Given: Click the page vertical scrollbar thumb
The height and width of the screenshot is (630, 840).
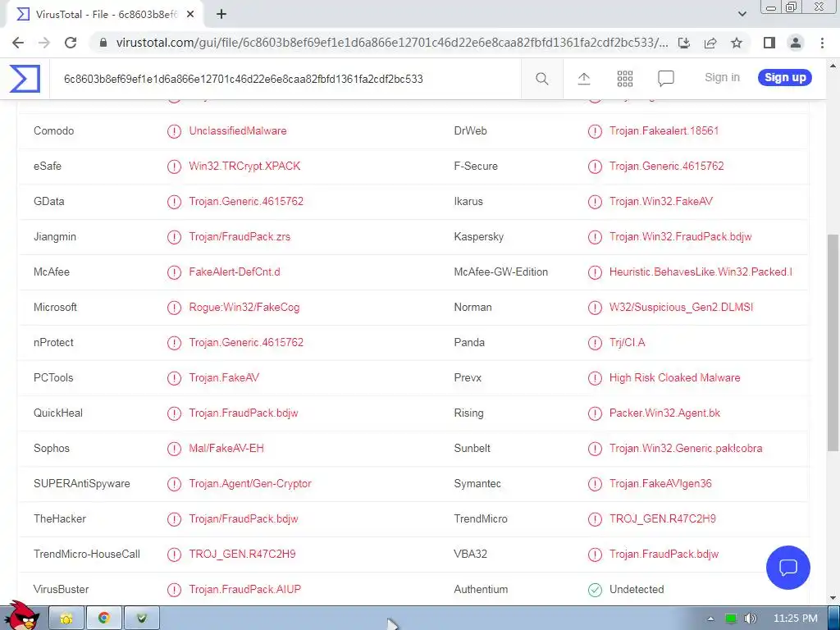Looking at the screenshot, I should [x=833, y=343].
